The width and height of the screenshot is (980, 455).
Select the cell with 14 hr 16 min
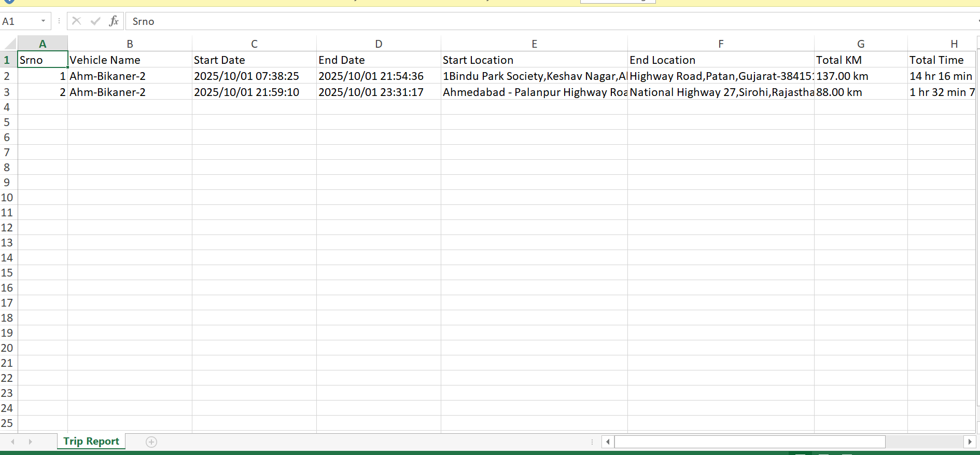[941, 76]
